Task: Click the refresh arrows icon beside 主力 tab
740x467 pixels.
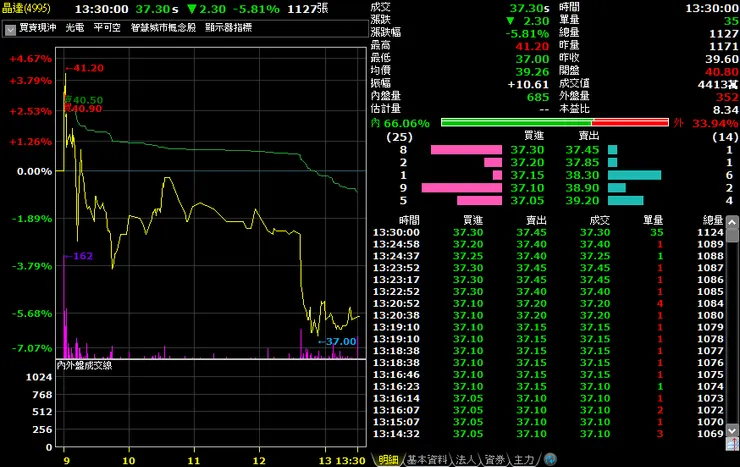Action: (x=550, y=459)
